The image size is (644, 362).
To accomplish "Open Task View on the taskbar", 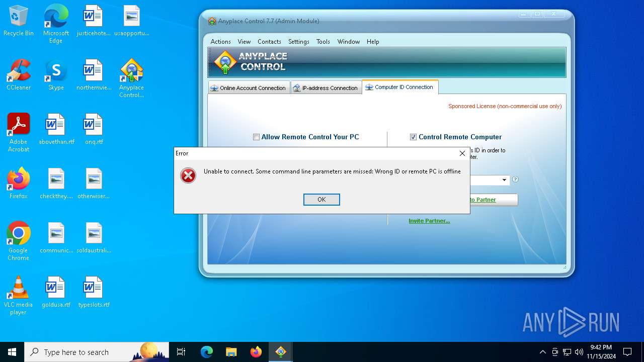I will [181, 352].
